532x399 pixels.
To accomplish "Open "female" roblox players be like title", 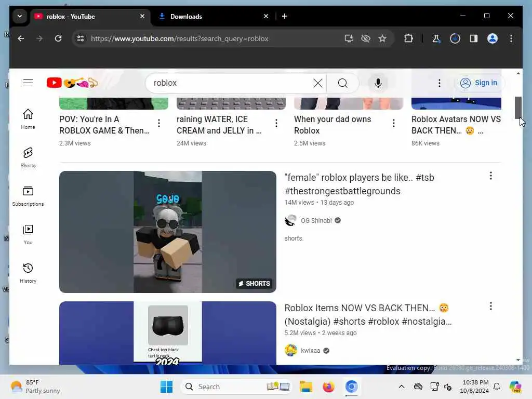I will 360,184.
